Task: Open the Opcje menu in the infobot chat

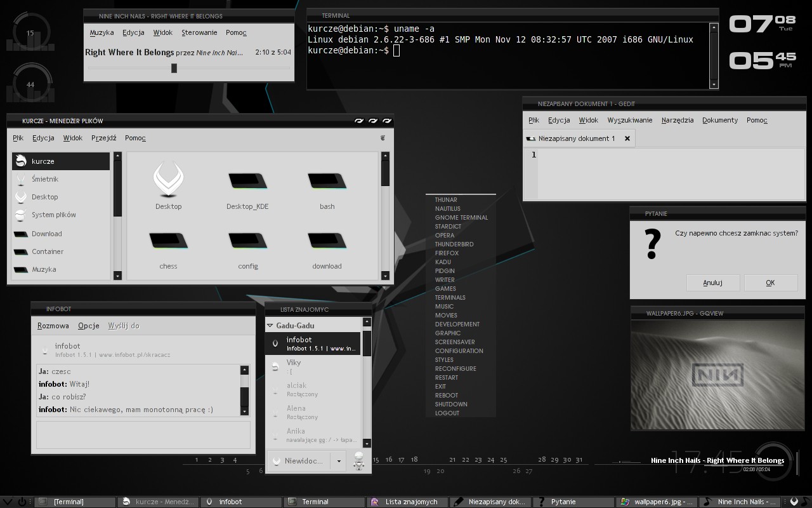Action: pyautogui.click(x=89, y=326)
